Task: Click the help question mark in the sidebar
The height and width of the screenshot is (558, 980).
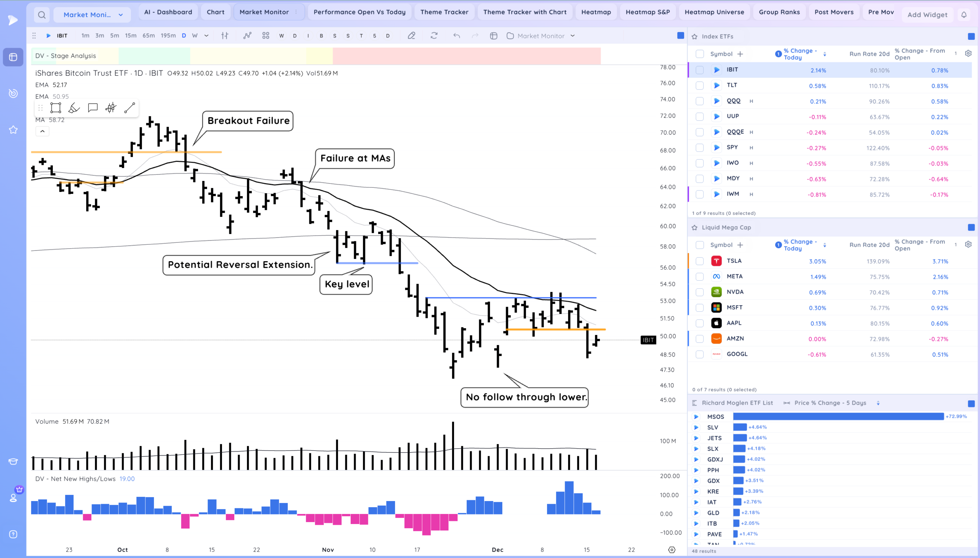Action: point(13,534)
